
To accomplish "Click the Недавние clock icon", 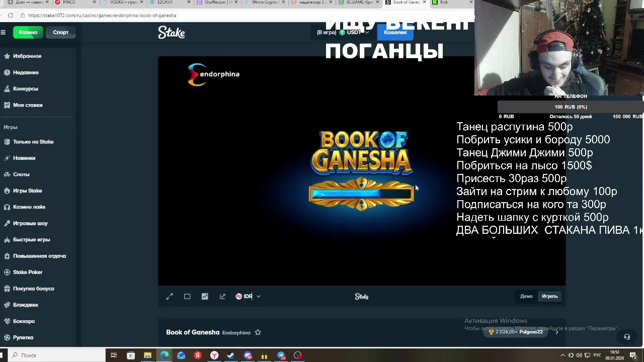I will (7, 72).
